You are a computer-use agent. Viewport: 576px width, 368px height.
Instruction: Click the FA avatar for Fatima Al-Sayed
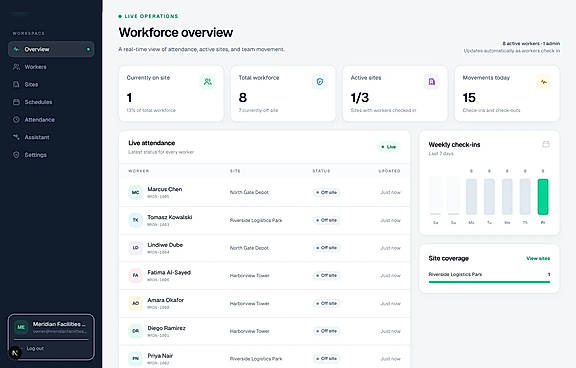pyautogui.click(x=136, y=275)
